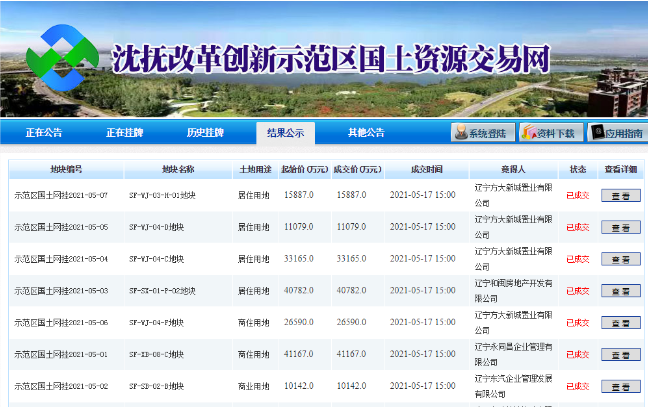
Task: Click 查看 for parcel 2021-05-01
Action: [x=620, y=355]
